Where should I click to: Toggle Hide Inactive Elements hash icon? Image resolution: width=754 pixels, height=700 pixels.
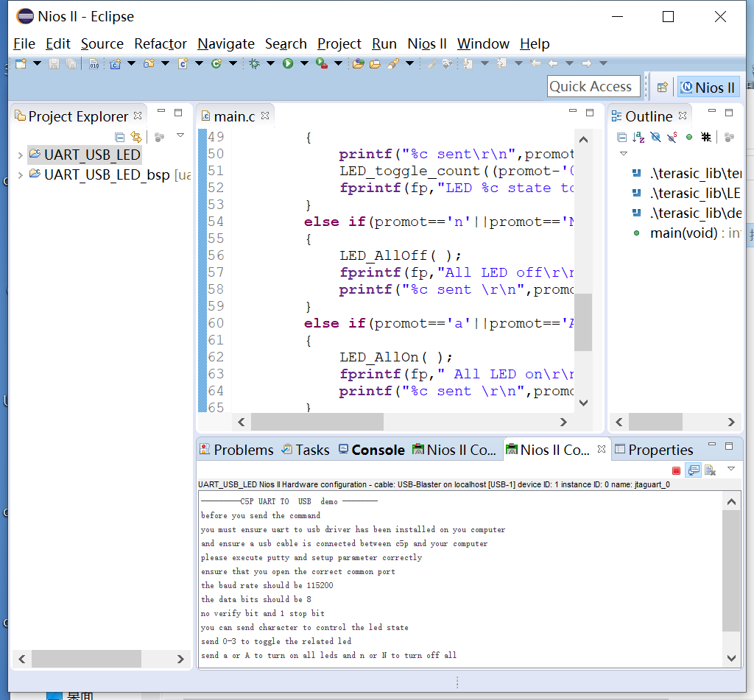pyautogui.click(x=706, y=138)
